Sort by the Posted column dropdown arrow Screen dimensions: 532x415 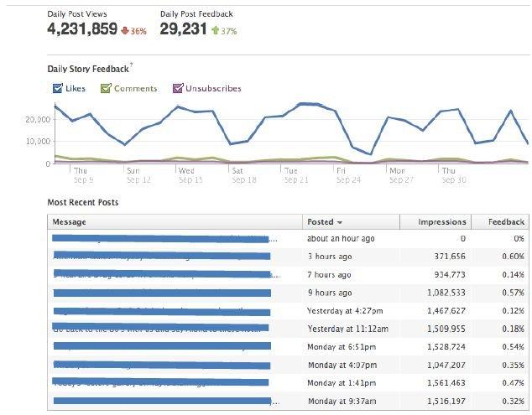[340, 222]
